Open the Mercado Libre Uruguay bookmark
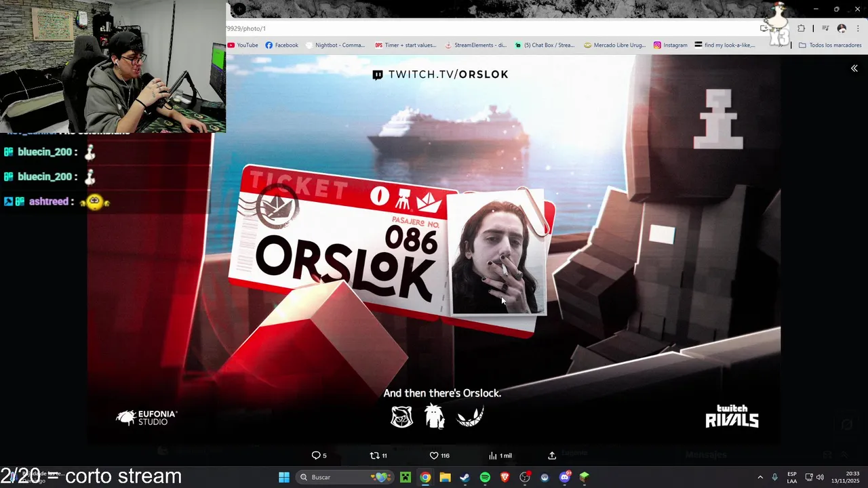Screen dimensions: 868x488 pyautogui.click(x=615, y=45)
